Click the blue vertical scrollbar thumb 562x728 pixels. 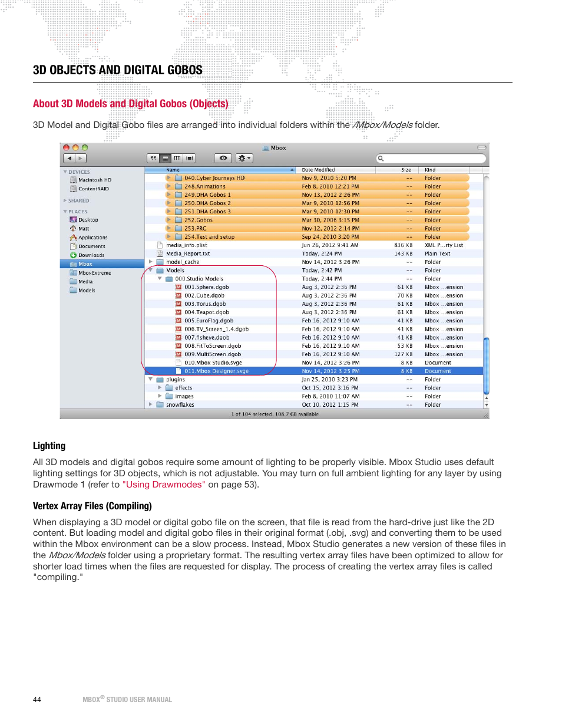tap(486, 365)
